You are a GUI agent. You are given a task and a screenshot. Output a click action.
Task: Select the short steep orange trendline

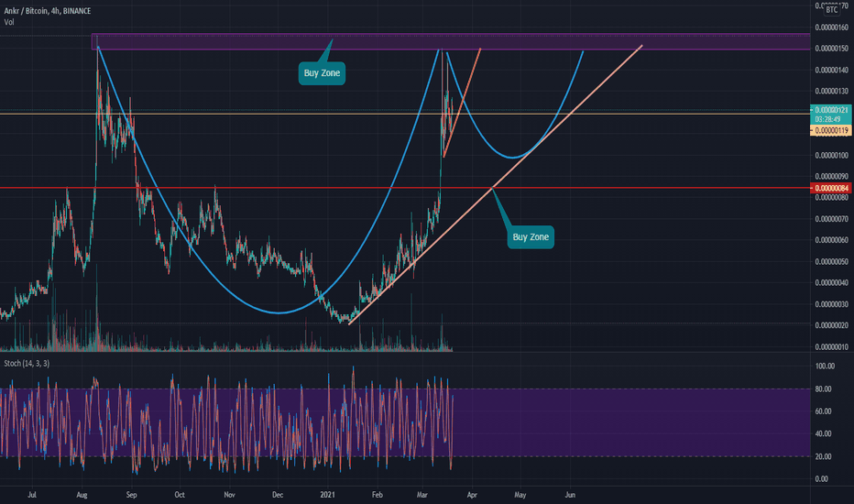pyautogui.click(x=462, y=103)
